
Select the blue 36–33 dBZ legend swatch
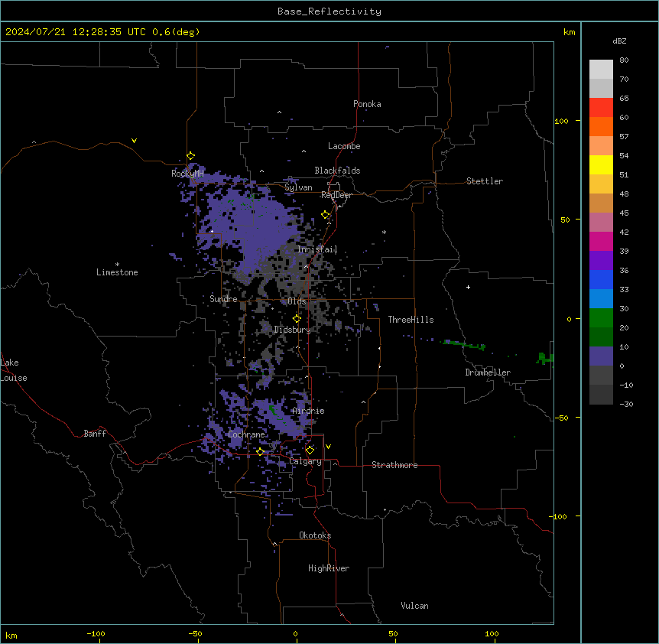(x=601, y=279)
